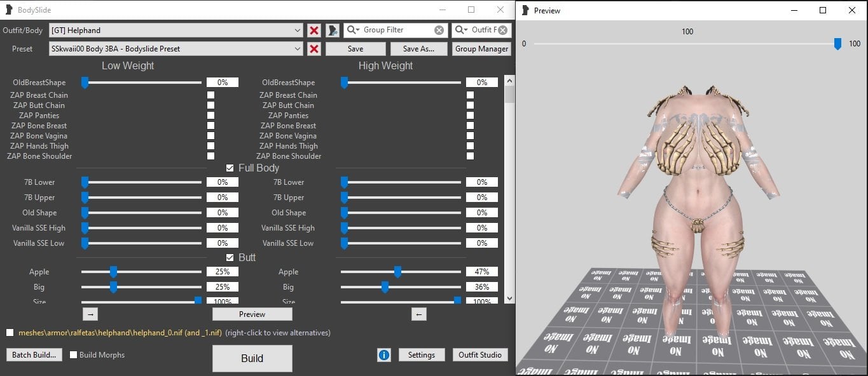The width and height of the screenshot is (868, 376).
Task: Open the Settings dialog
Action: click(x=422, y=355)
